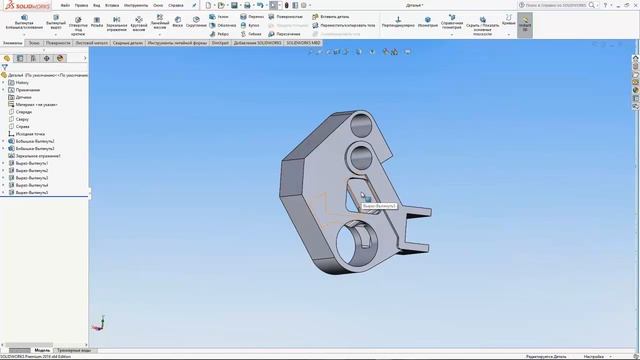
Task: Select the Fillet (Скругление) tool
Action: pyautogui.click(x=196, y=22)
